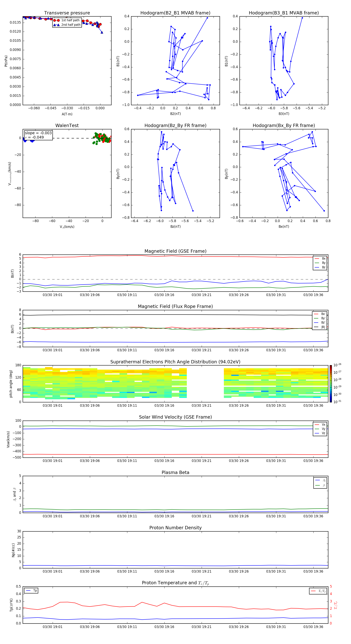Image resolution: width=351 pixels, height=644 pixels.
Task: Click '03/30 19:36' tick under GSE magnetic field
Action: pyautogui.click(x=313, y=295)
